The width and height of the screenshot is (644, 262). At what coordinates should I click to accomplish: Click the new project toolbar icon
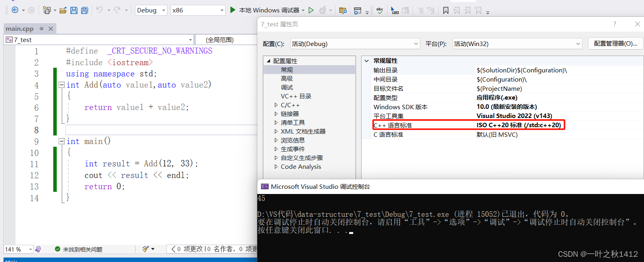coord(47,10)
